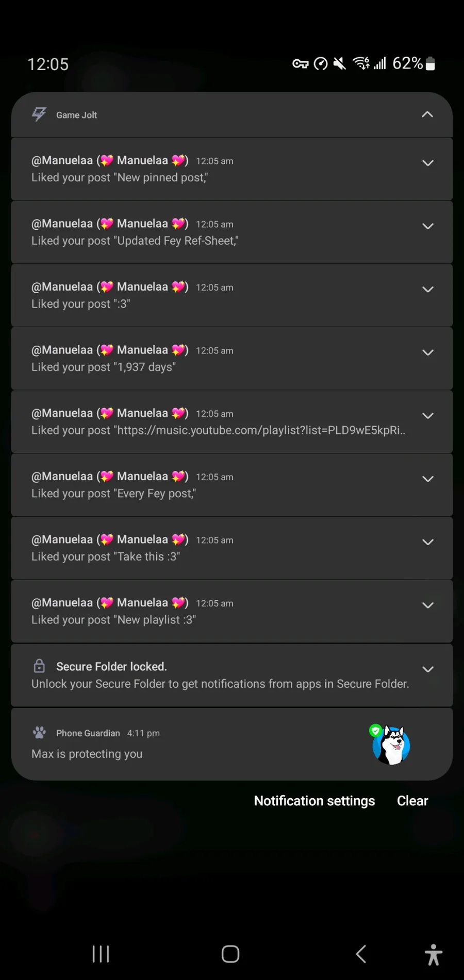This screenshot has height=980, width=464.
Task: Open the ":3" post like notification
Action: 206,295
